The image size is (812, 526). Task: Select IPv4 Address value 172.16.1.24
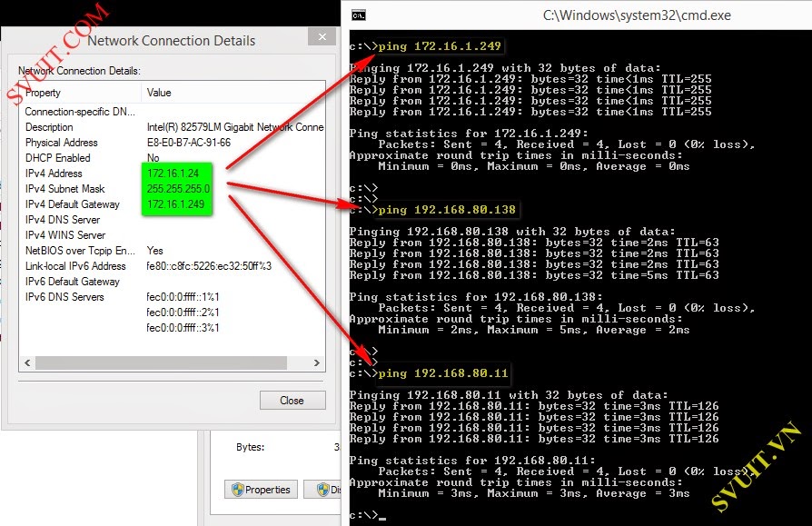point(173,173)
